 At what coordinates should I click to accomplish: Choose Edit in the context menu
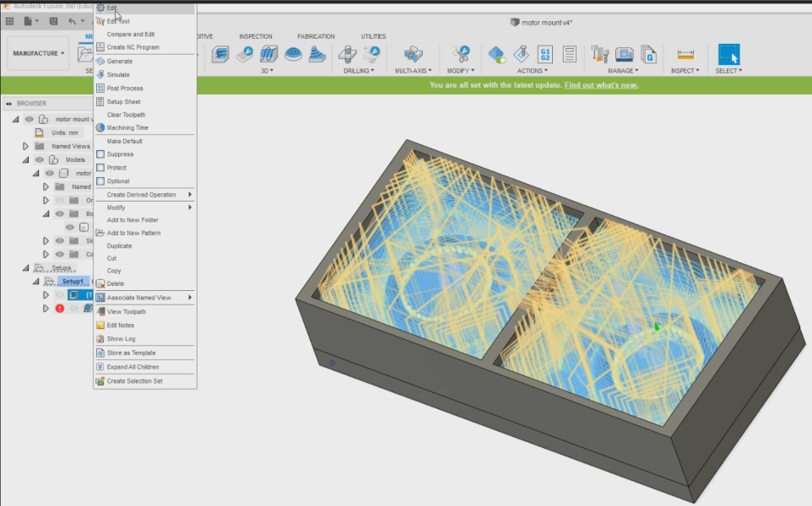click(x=144, y=8)
